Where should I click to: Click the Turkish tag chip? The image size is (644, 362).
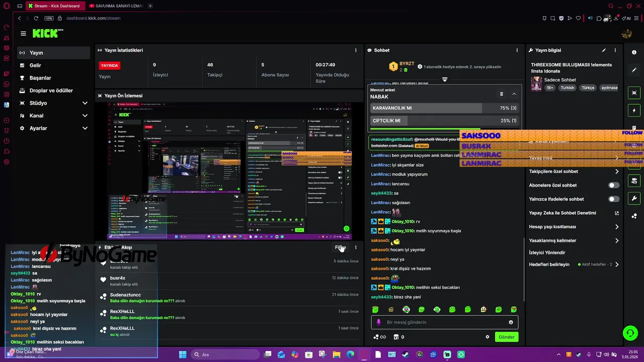pyautogui.click(x=568, y=87)
